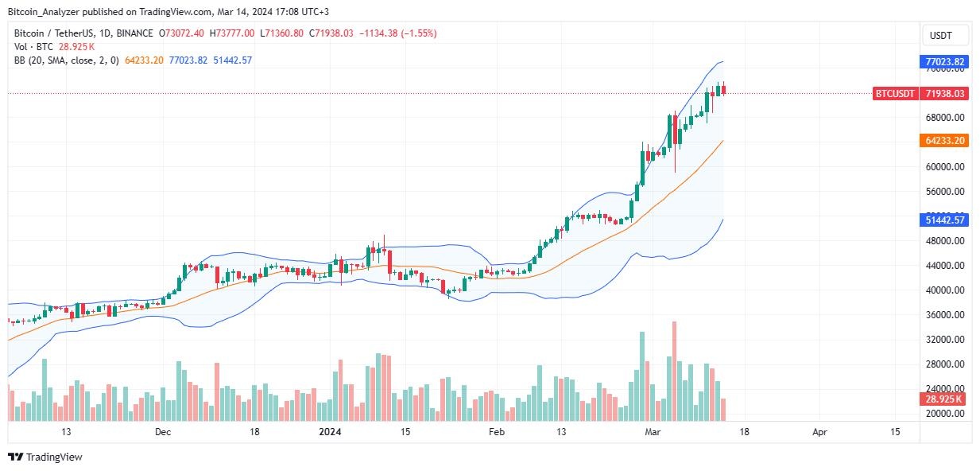Select the 71938.03 current price label

pos(946,94)
